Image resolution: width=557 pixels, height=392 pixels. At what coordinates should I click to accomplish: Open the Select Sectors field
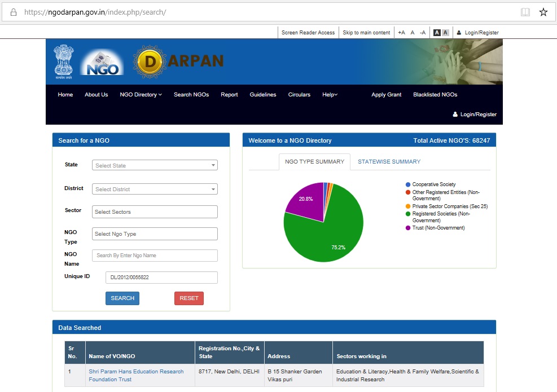point(155,212)
